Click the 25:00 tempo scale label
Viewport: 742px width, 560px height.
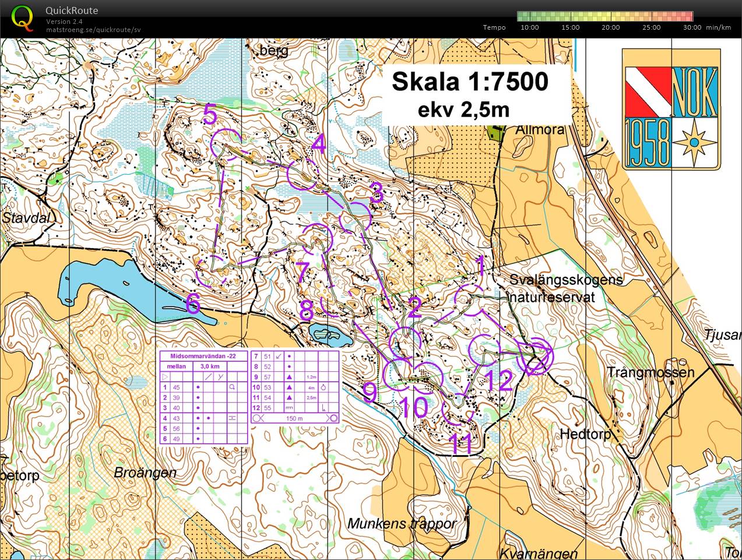652,27
